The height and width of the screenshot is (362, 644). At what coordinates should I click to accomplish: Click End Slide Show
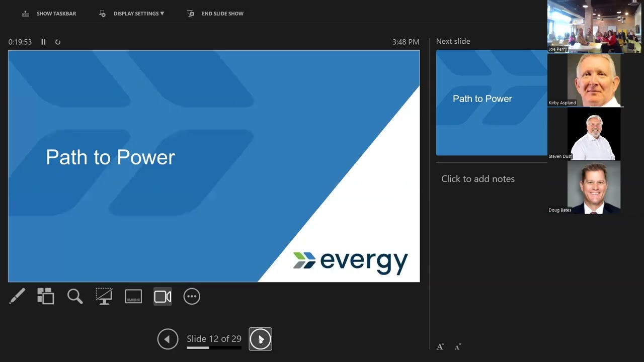[x=215, y=14]
